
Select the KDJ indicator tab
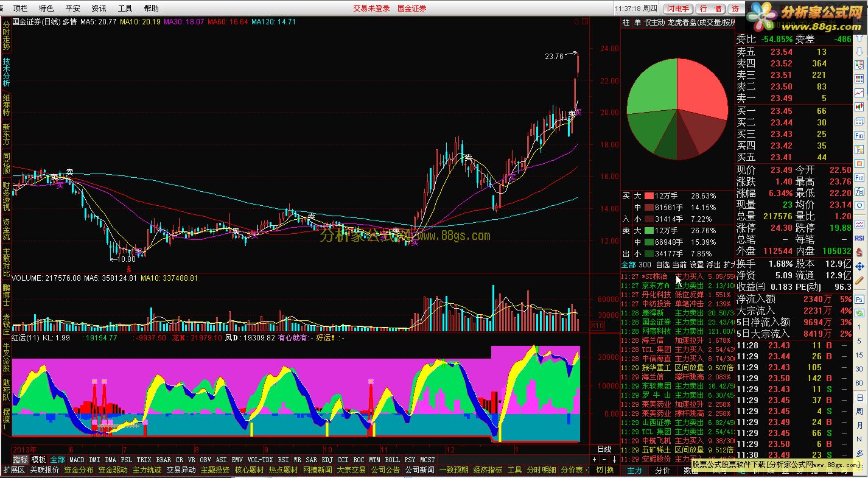coord(327,460)
